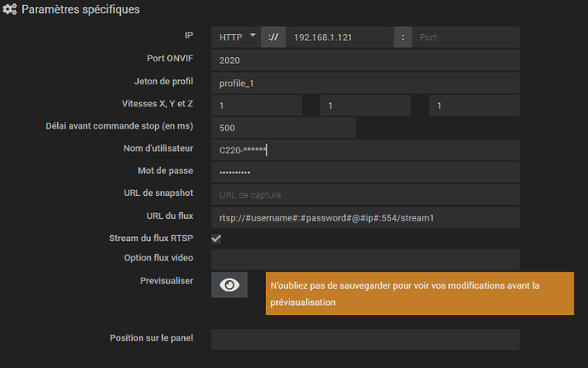Focus the Port field next to the IP
Viewport: 588px width, 368px height.
tap(466, 37)
